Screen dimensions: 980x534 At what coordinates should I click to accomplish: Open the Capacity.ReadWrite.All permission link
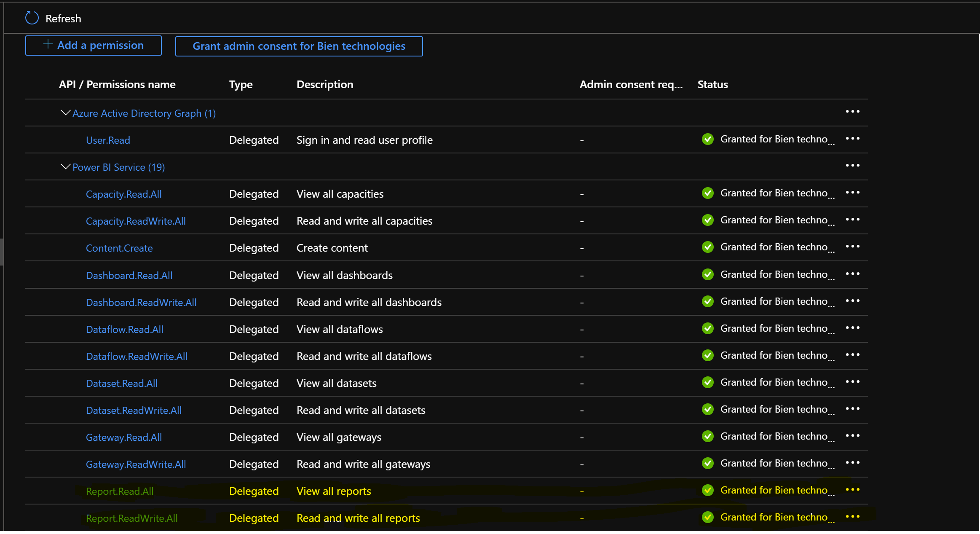[136, 221]
